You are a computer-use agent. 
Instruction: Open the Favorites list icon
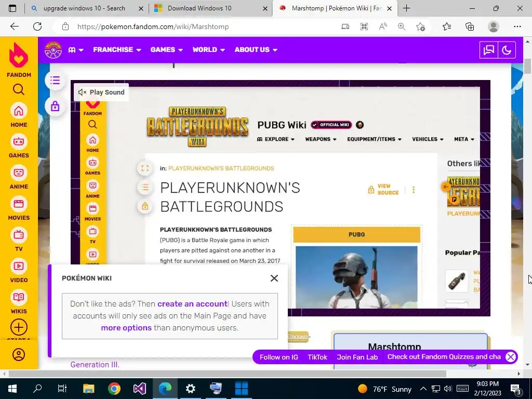[447, 26]
